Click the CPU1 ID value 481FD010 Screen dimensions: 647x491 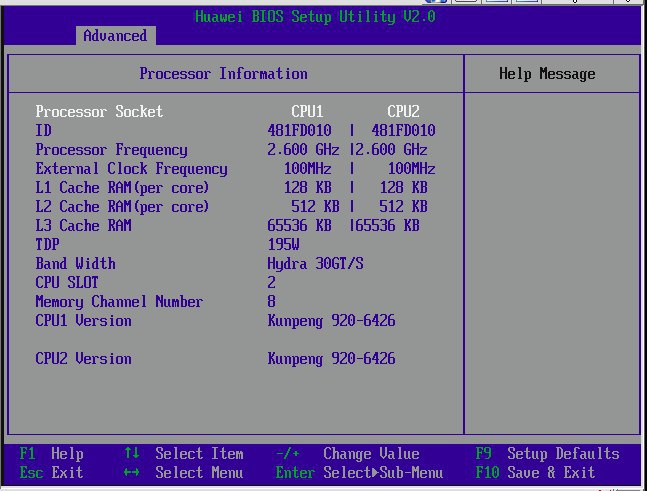(299, 130)
